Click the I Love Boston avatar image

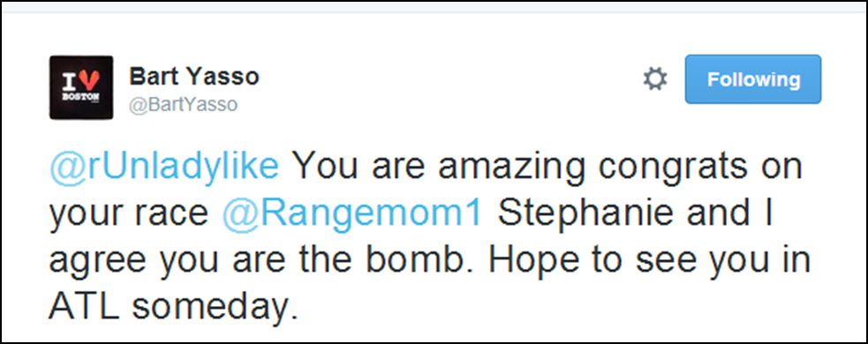pyautogui.click(x=81, y=87)
